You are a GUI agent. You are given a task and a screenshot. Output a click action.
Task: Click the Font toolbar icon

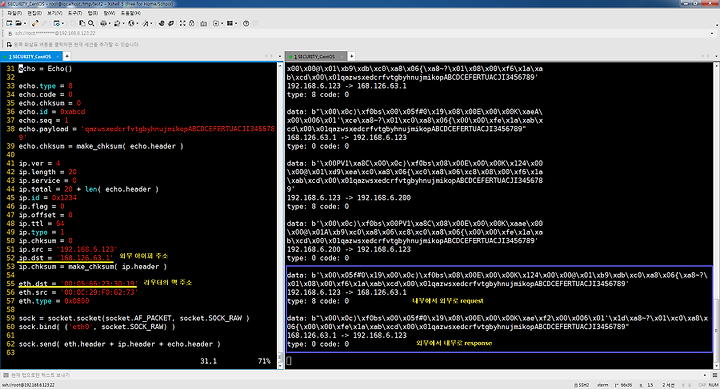[x=145, y=23]
